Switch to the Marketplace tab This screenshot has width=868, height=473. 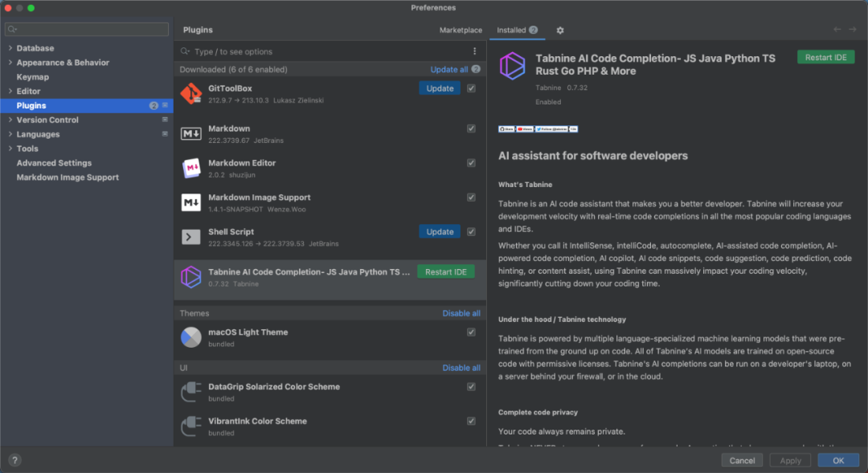pos(461,30)
